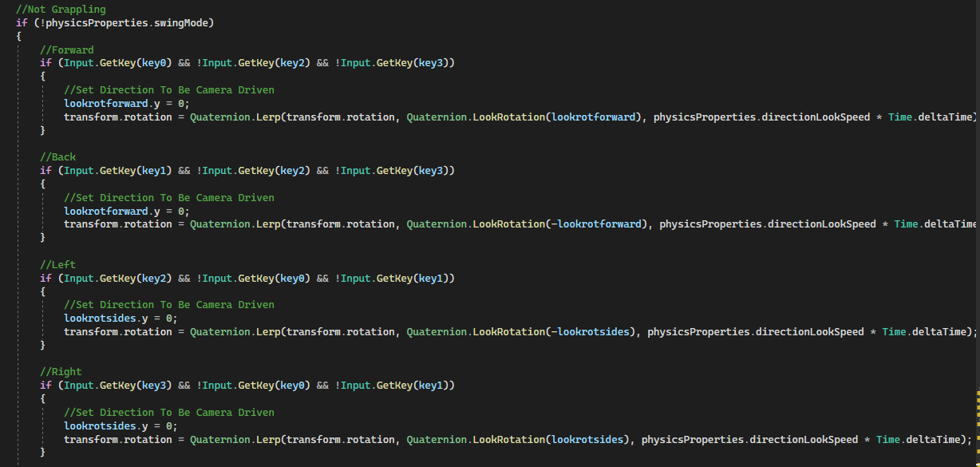Click "Quaternion.LookRotation(-lookrotforward)" in the Back block

click(x=527, y=224)
